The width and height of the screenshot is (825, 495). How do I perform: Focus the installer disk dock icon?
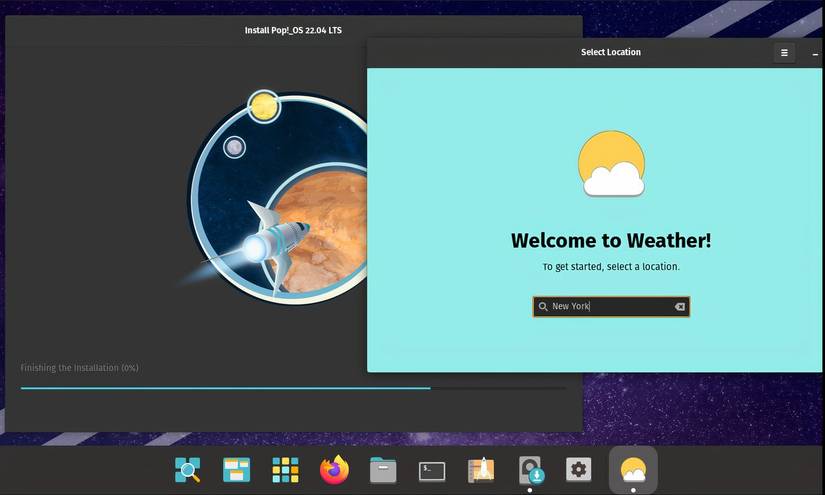[x=530, y=470]
